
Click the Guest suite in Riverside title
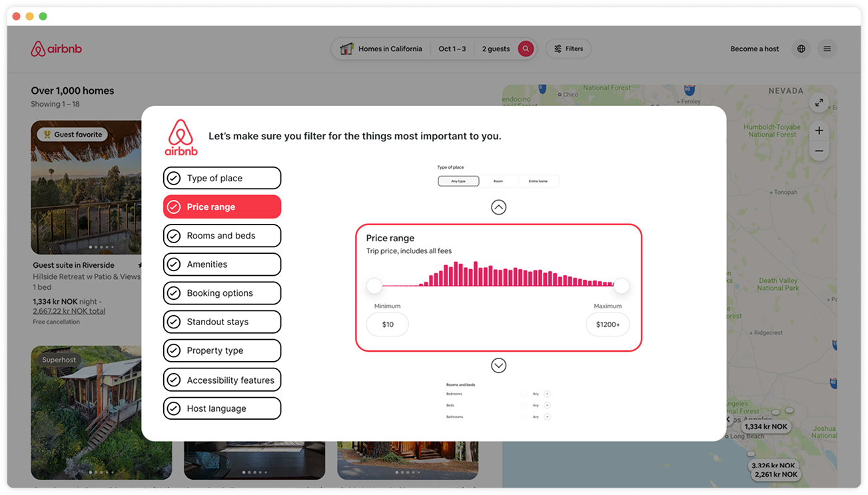(x=73, y=265)
